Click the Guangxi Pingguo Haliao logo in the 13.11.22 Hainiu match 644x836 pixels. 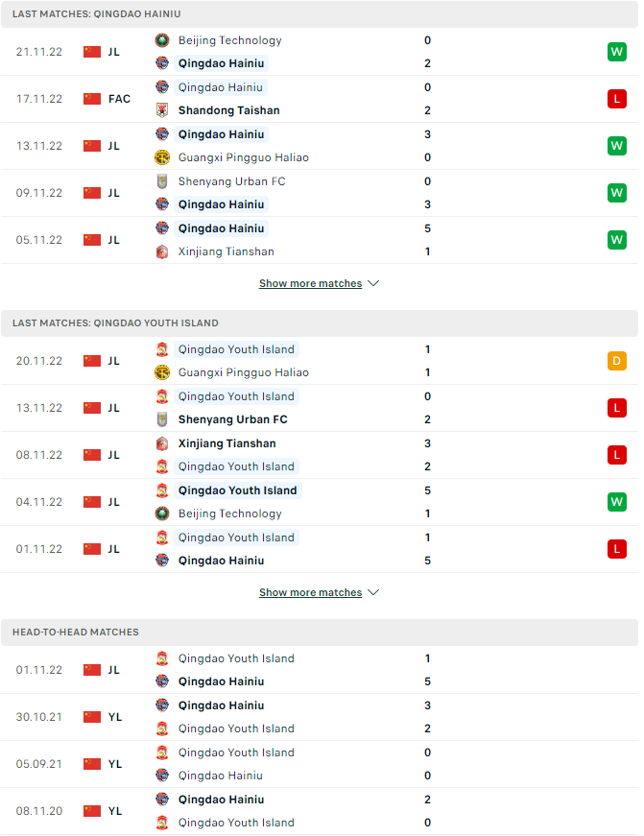[x=162, y=157]
